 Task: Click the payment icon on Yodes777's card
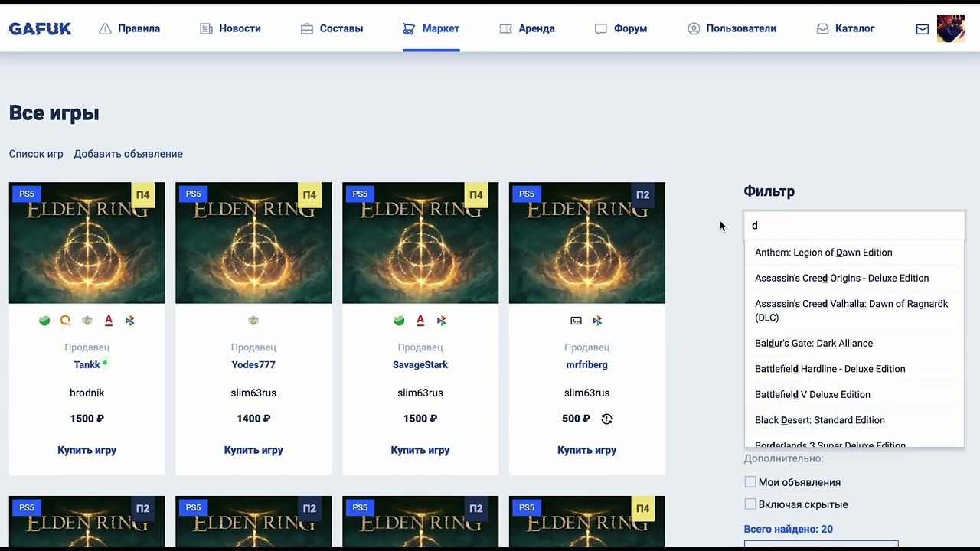pos(253,321)
